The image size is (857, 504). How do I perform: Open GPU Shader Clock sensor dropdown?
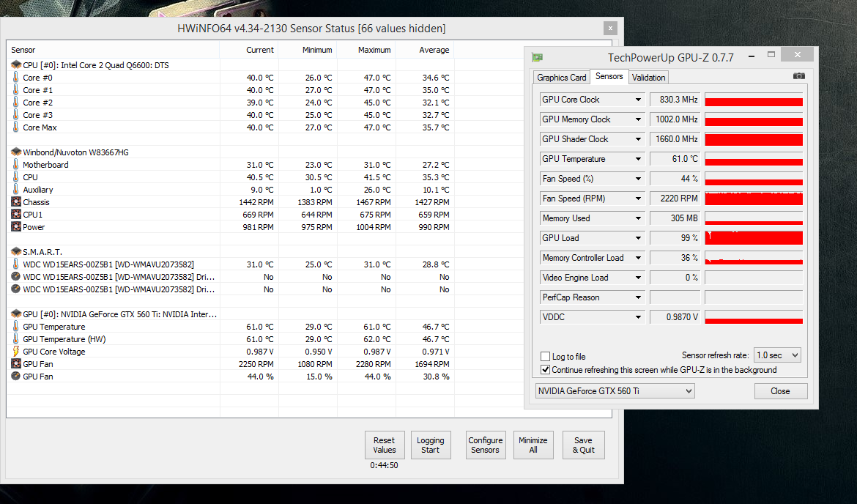[x=638, y=139]
